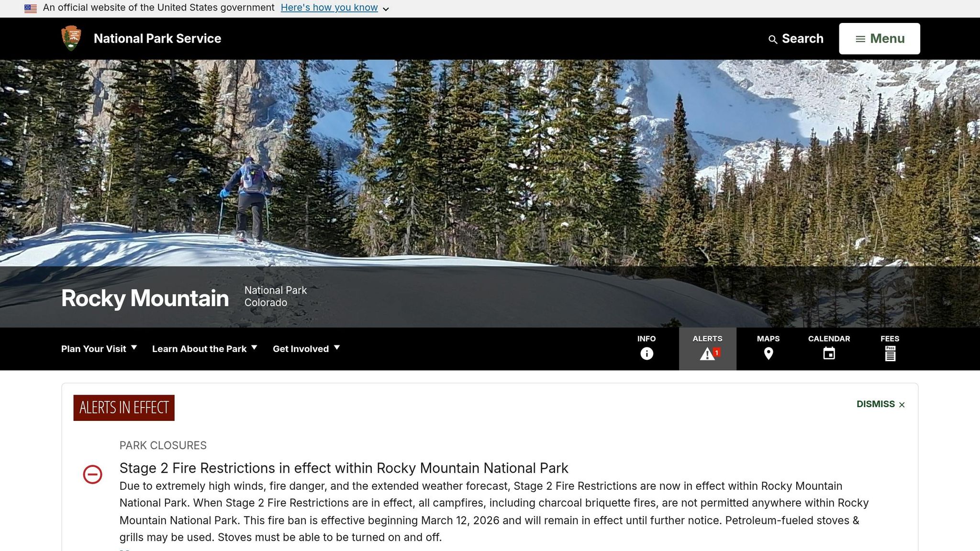Click the Search text link
This screenshot has height=551, width=980.
coord(802,39)
